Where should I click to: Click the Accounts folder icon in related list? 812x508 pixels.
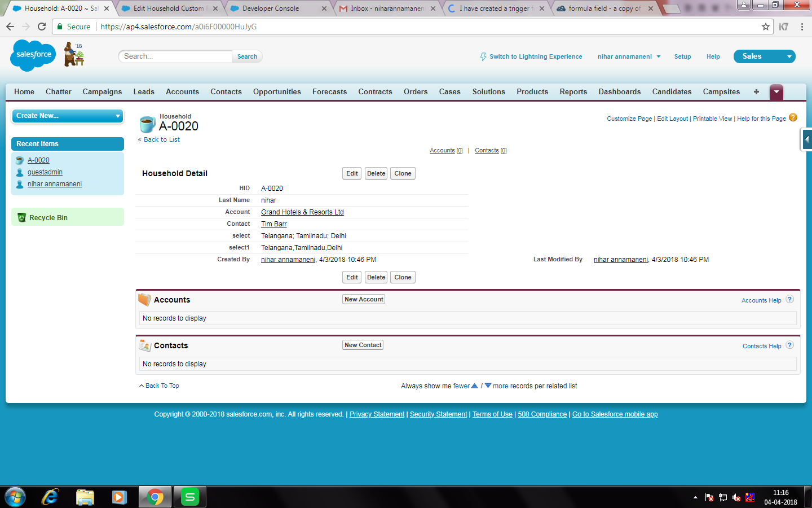145,300
